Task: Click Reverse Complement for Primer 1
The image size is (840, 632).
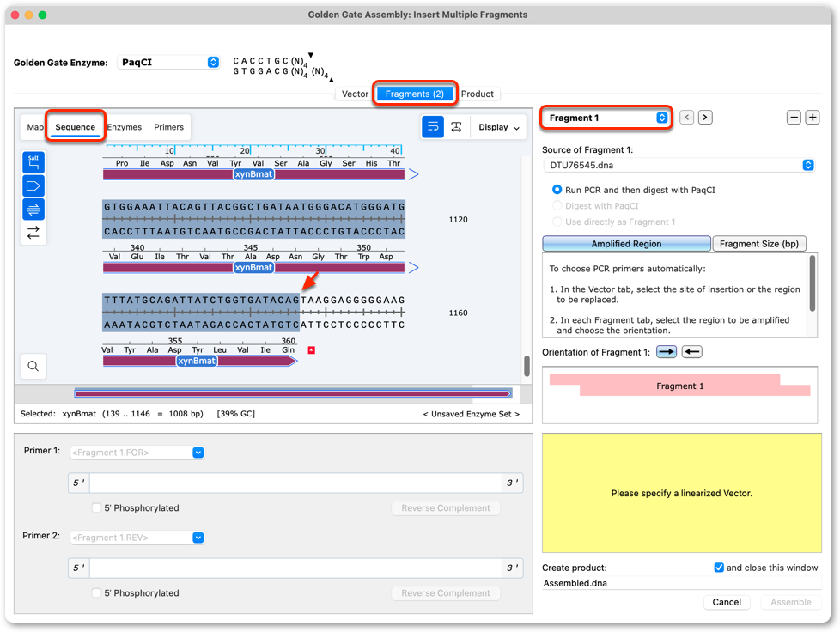Action: [x=446, y=507]
